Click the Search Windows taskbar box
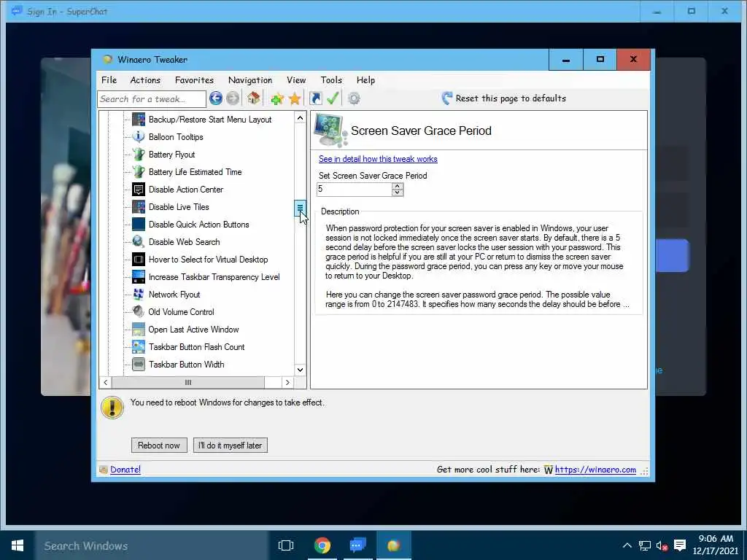747x560 pixels. point(152,545)
